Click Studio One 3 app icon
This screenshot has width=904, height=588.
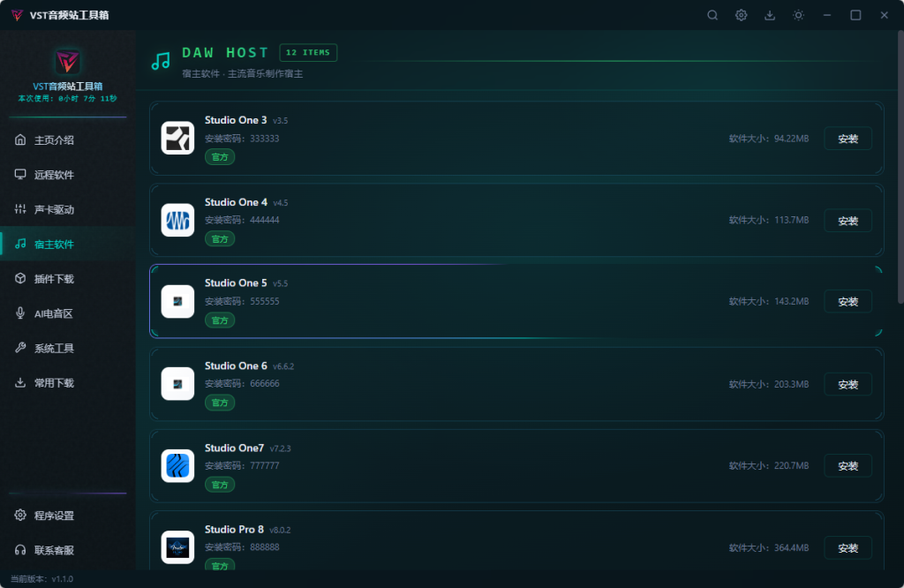(177, 138)
